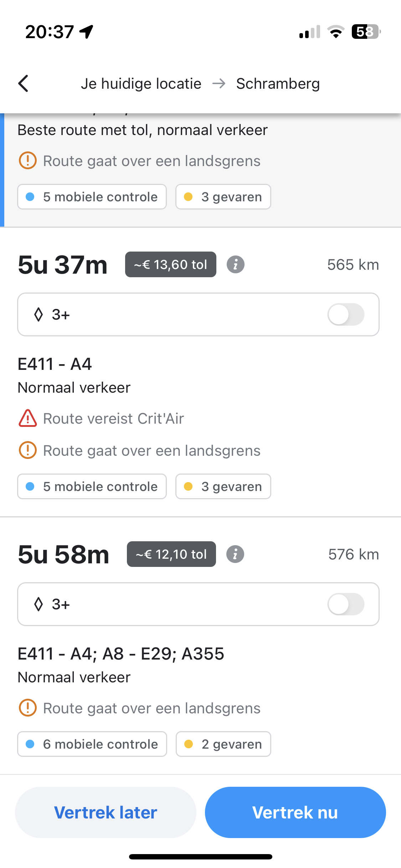Choose the E411 - A4 route option
This screenshot has height=868, width=401.
55,364
